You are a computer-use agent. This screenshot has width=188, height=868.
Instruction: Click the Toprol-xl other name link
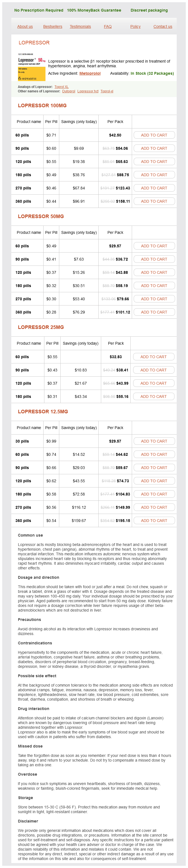point(107,91)
